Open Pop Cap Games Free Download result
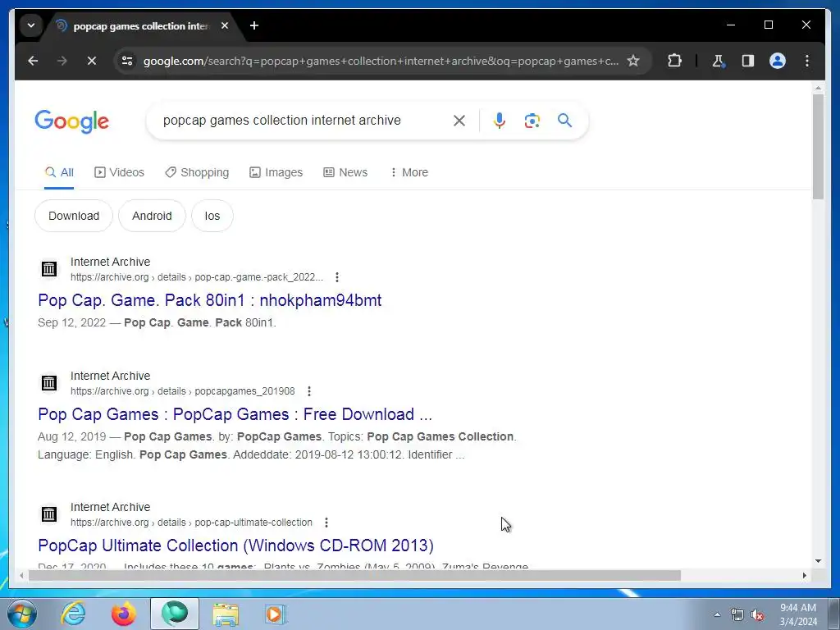The height and width of the screenshot is (630, 840). [x=235, y=414]
